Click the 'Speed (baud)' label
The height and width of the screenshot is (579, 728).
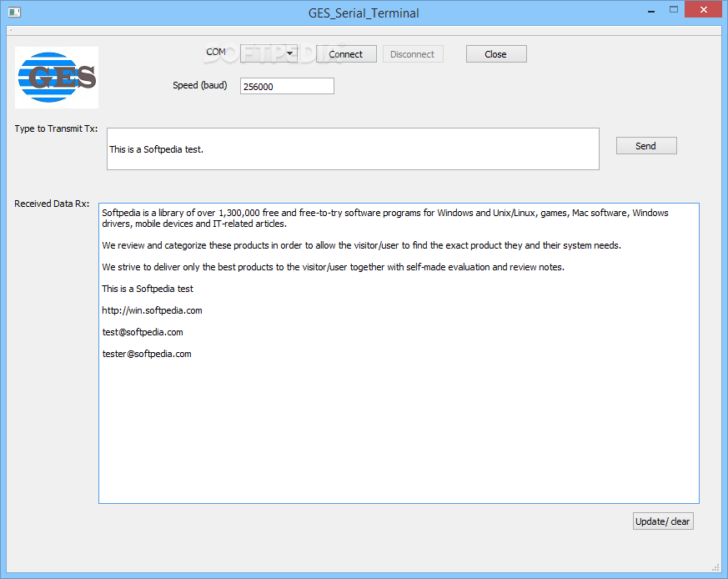tap(200, 85)
